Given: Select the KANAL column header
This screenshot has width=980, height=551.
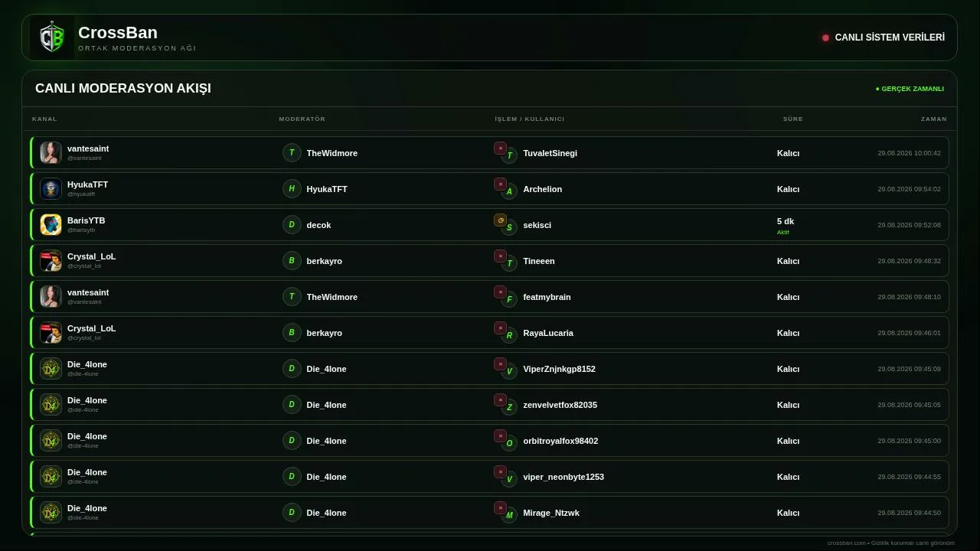Looking at the screenshot, I should pos(44,119).
